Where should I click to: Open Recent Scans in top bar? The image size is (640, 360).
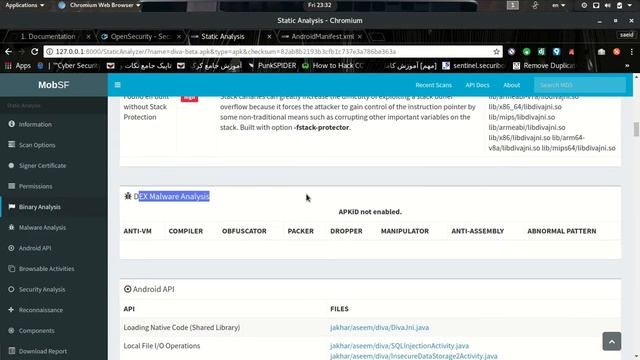click(433, 85)
